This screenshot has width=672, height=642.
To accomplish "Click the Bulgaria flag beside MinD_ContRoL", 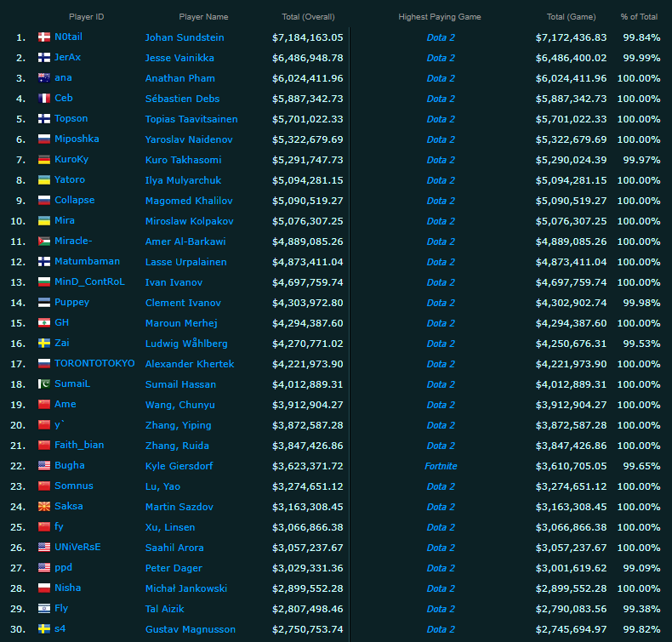I will (44, 282).
